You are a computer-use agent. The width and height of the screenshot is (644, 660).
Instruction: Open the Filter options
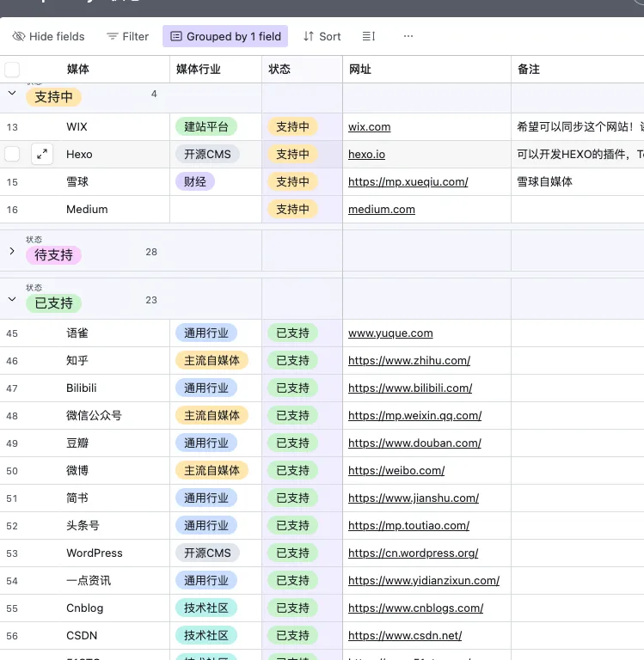point(127,37)
